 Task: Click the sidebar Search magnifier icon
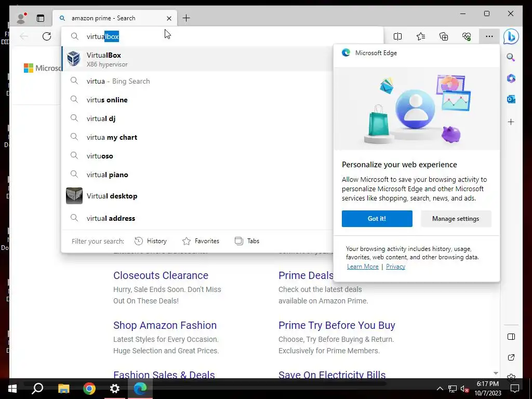coord(511,57)
